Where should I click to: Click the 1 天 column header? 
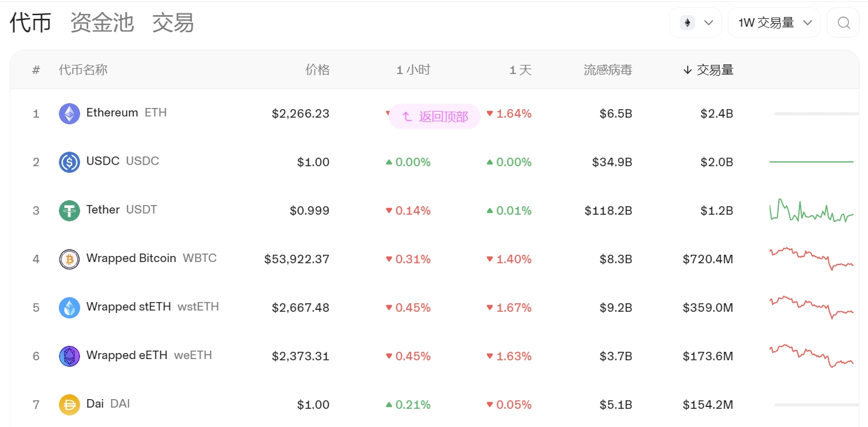click(520, 70)
